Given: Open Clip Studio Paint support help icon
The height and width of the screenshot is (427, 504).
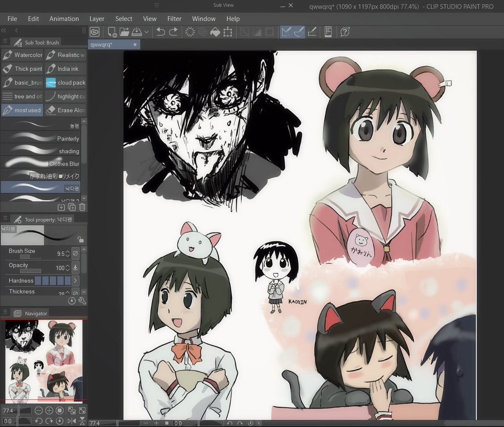Looking at the screenshot, I should pyautogui.click(x=345, y=32).
